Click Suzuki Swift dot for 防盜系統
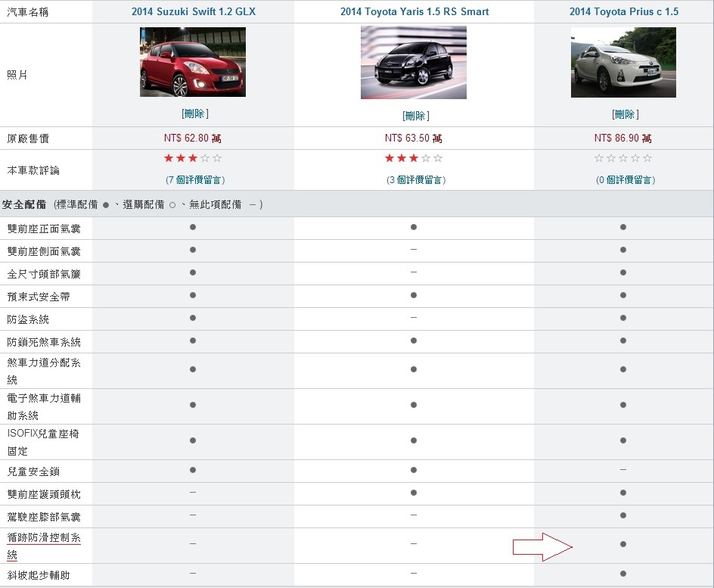Screen dimensions: 714x588 click(193, 318)
